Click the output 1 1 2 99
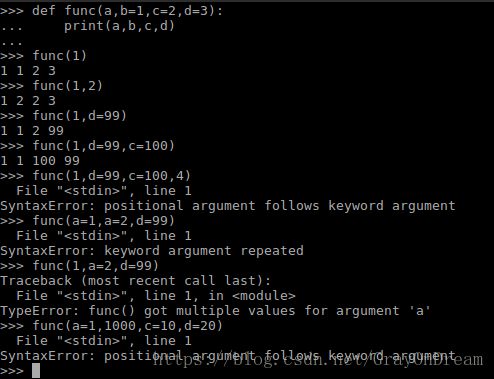Image resolution: width=494 pixels, height=379 pixels. click(x=32, y=130)
